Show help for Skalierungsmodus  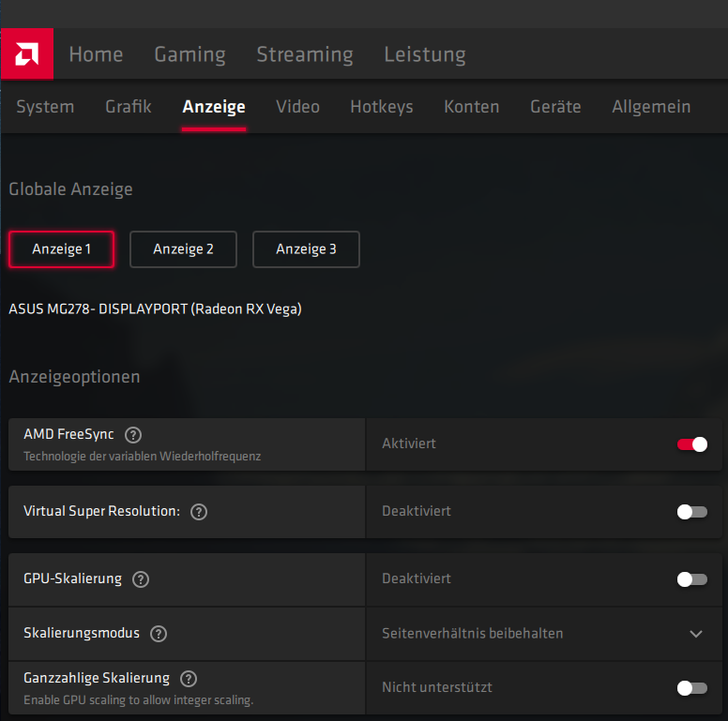coord(159,633)
